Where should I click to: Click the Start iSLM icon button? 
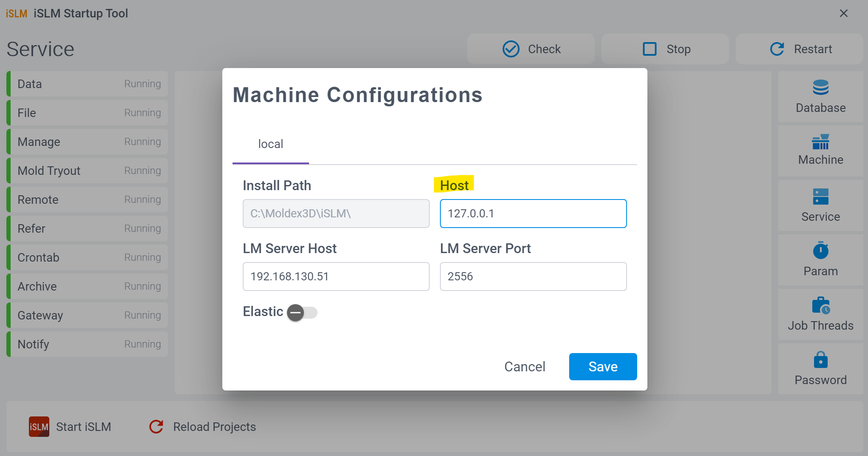click(x=39, y=427)
